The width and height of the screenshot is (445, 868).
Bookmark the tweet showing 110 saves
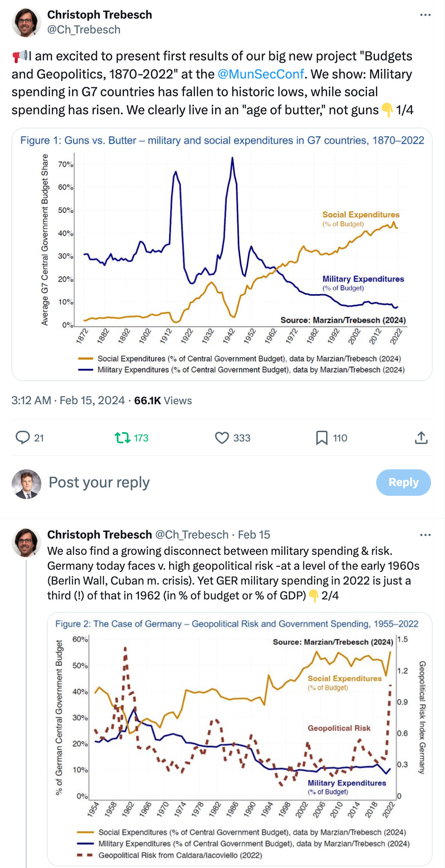coord(321,438)
